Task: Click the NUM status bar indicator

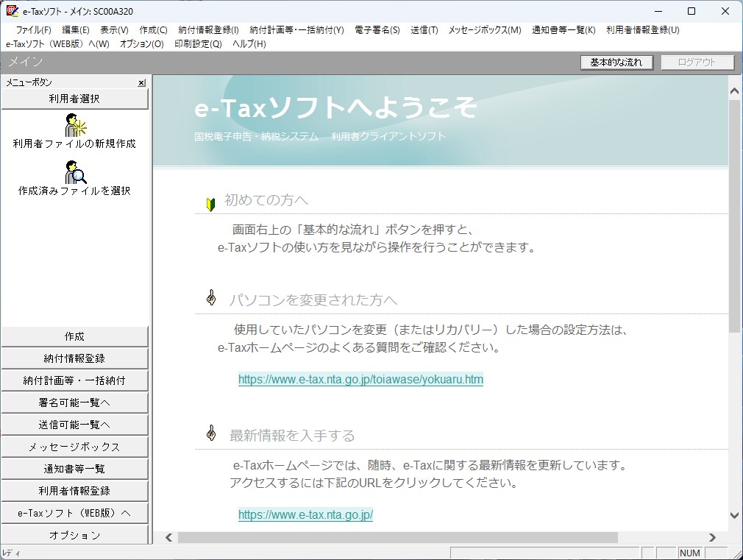Action: point(689,553)
